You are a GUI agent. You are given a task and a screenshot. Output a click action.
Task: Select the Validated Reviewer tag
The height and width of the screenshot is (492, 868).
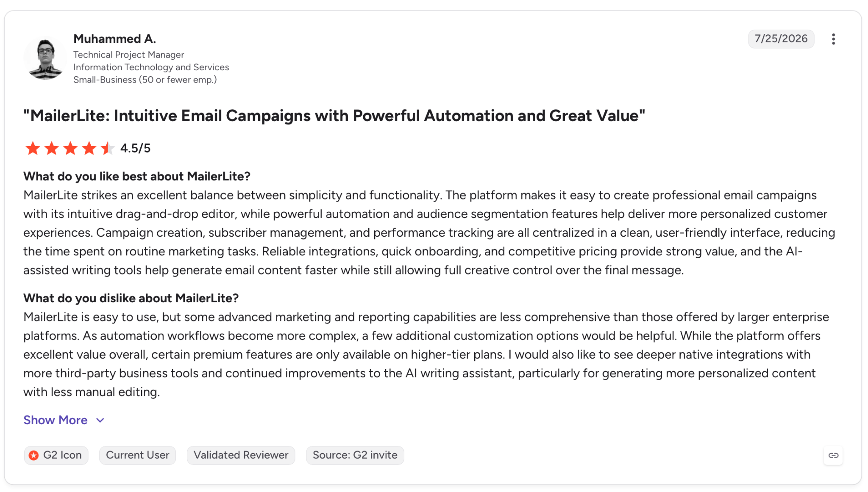pos(241,455)
